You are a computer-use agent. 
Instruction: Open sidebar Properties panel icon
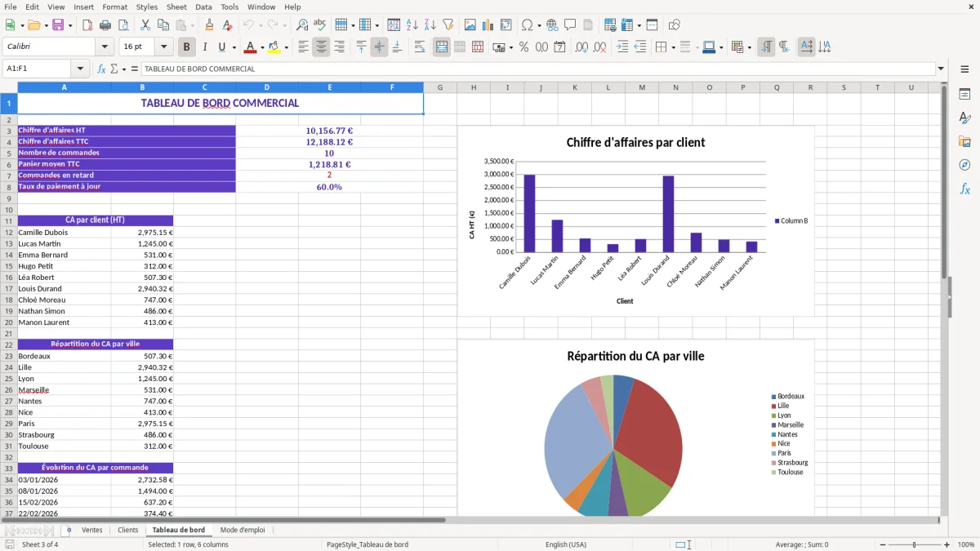(x=964, y=95)
